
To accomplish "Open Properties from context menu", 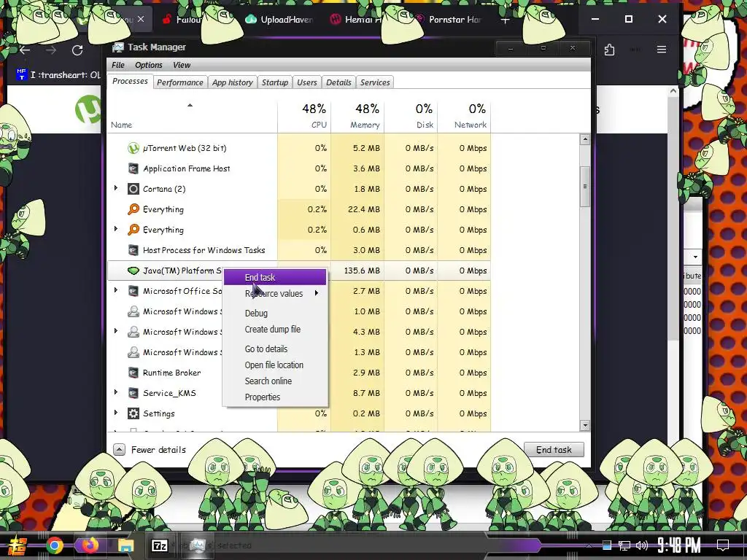I will 275,397.
